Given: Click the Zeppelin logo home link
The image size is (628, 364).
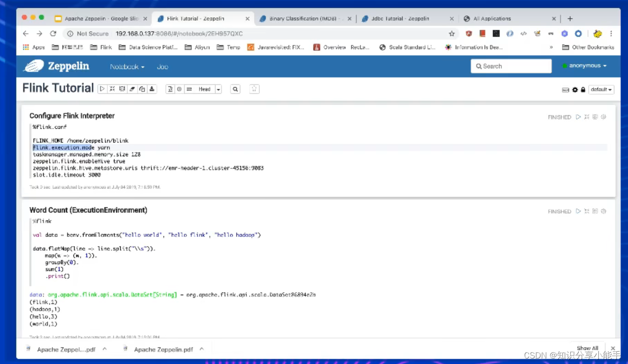Looking at the screenshot, I should click(56, 66).
